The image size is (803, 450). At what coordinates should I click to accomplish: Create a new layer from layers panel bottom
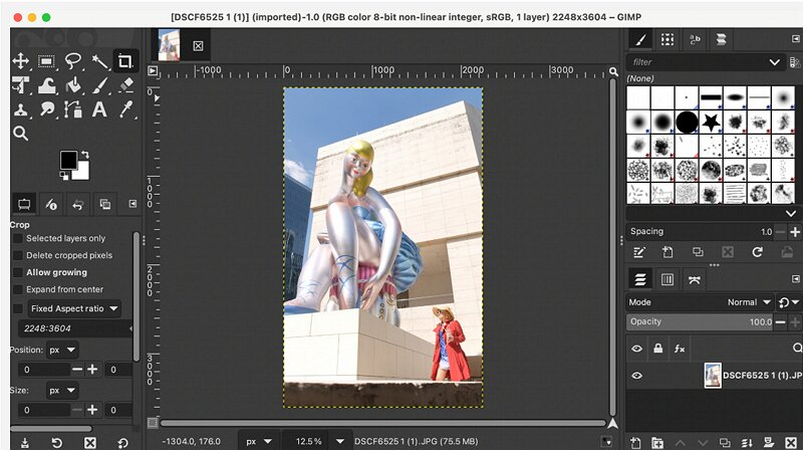point(636,443)
